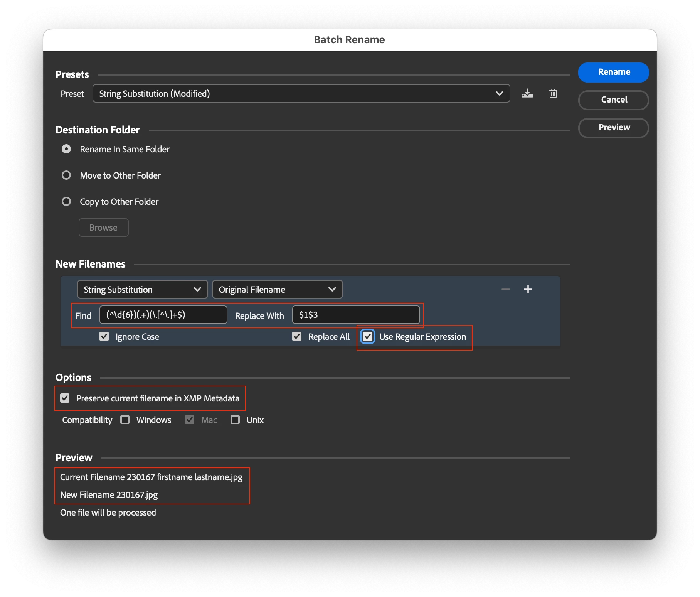
Task: Click the Preview button
Action: (x=613, y=128)
